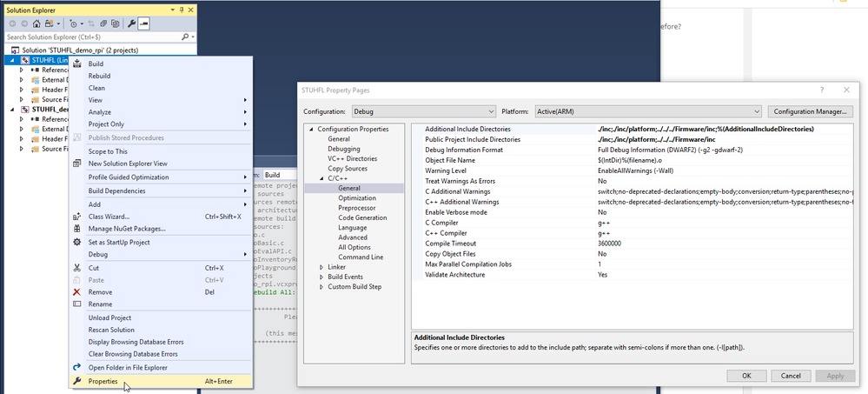Click the Warning Level value EnableAllWarnings
The height and width of the screenshot is (394, 868).
point(635,170)
